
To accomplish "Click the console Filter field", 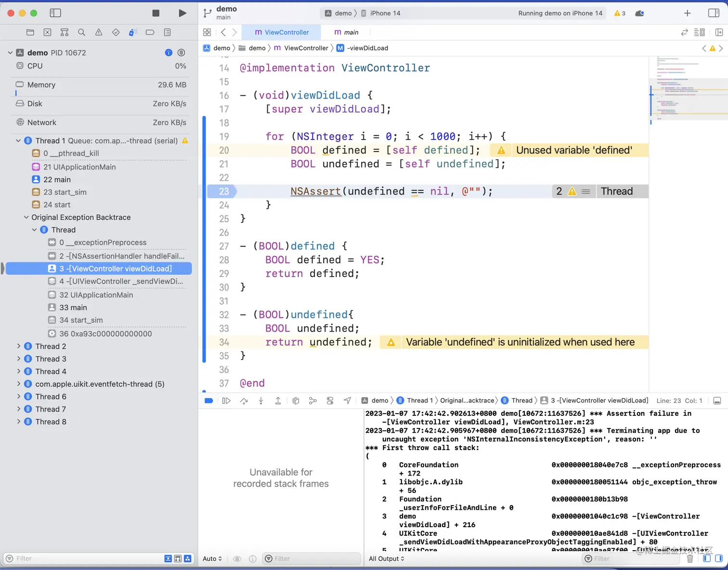I will point(631,558).
